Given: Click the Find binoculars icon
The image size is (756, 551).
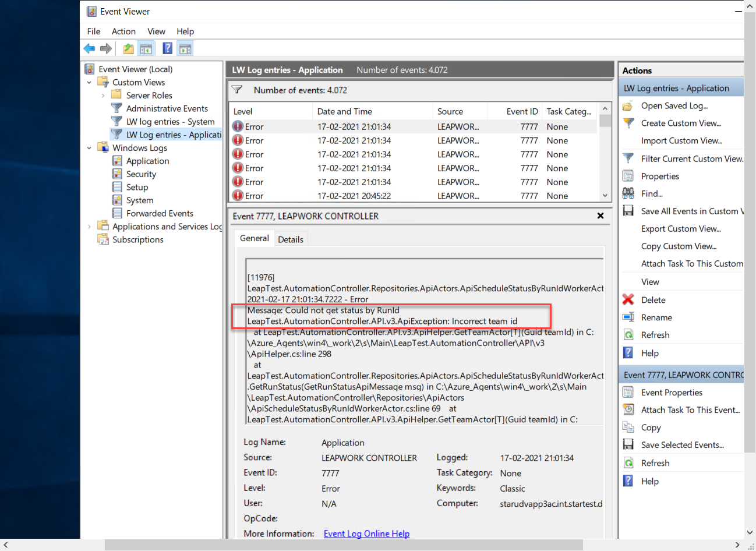Looking at the screenshot, I should coord(628,193).
